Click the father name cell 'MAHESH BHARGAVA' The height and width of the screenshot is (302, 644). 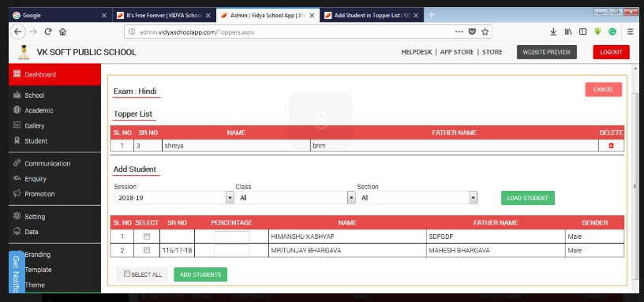pos(496,250)
